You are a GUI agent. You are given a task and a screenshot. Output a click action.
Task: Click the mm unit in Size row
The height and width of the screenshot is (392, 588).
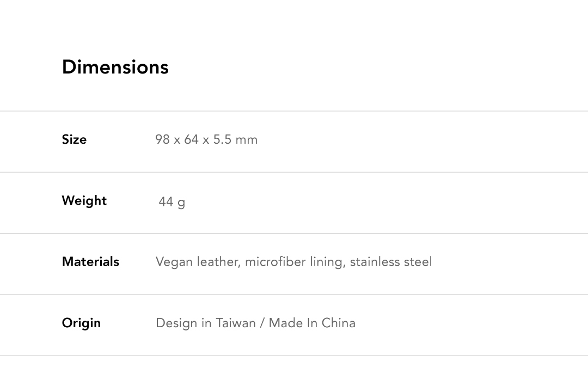coord(247,140)
